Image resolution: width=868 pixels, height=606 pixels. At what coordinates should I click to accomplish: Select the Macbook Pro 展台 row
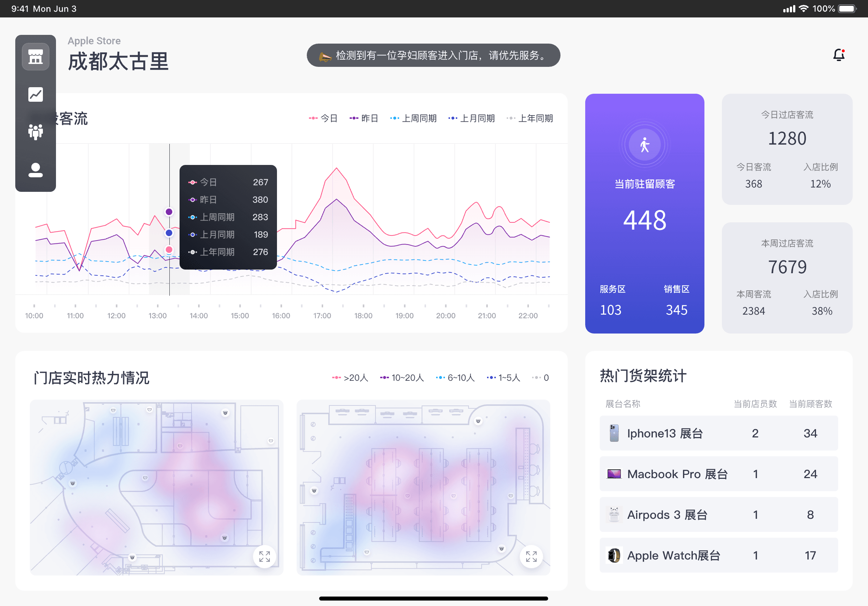click(x=718, y=474)
